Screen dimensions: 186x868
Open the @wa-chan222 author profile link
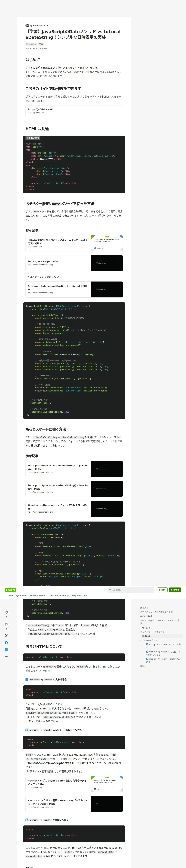click(x=39, y=25)
